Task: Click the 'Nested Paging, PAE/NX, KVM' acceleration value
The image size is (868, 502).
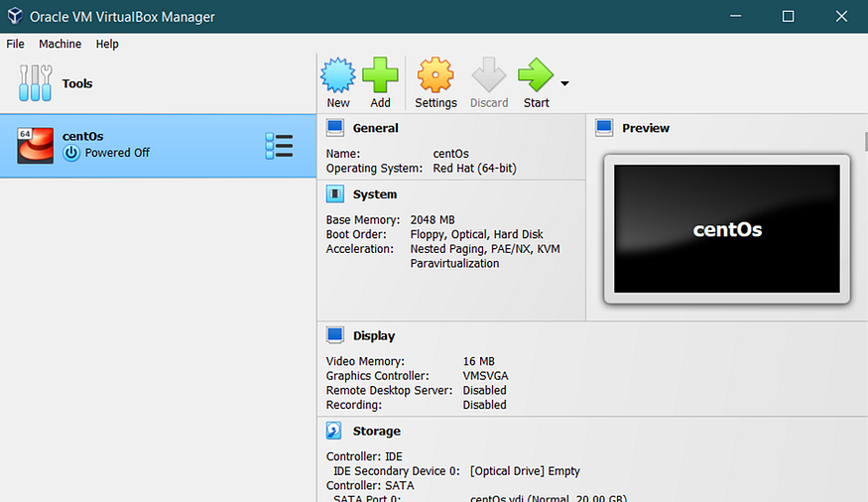Action: click(485, 249)
